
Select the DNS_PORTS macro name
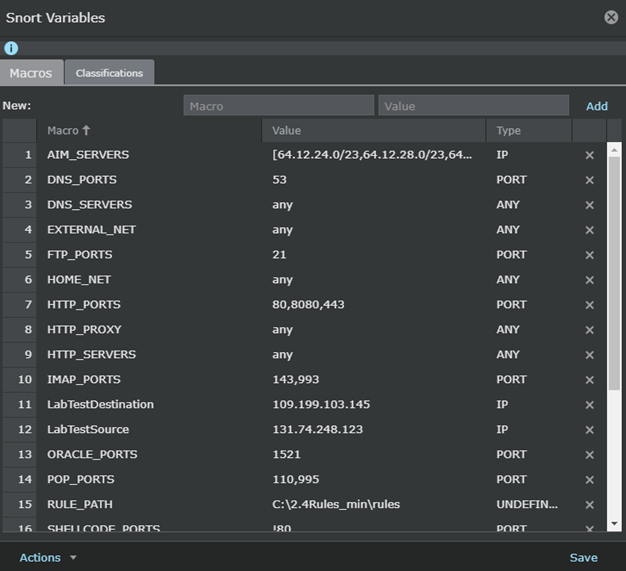point(82,180)
